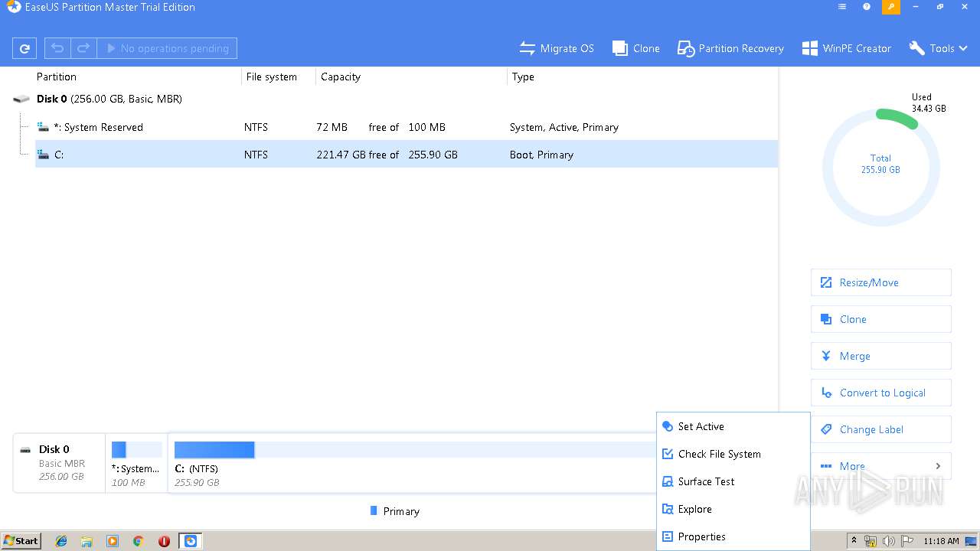The width and height of the screenshot is (980, 551).
Task: Open File Explorer from taskbar
Action: coord(87,541)
